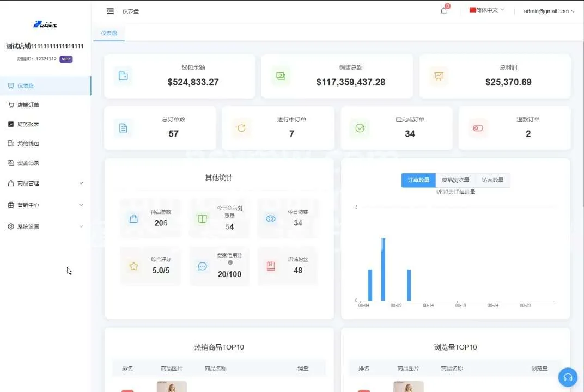Click the hamburger menu collapse icon

[111, 11]
